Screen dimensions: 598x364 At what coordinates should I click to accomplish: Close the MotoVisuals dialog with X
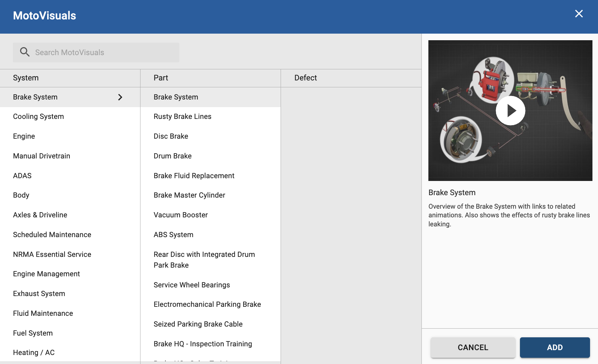(x=579, y=14)
